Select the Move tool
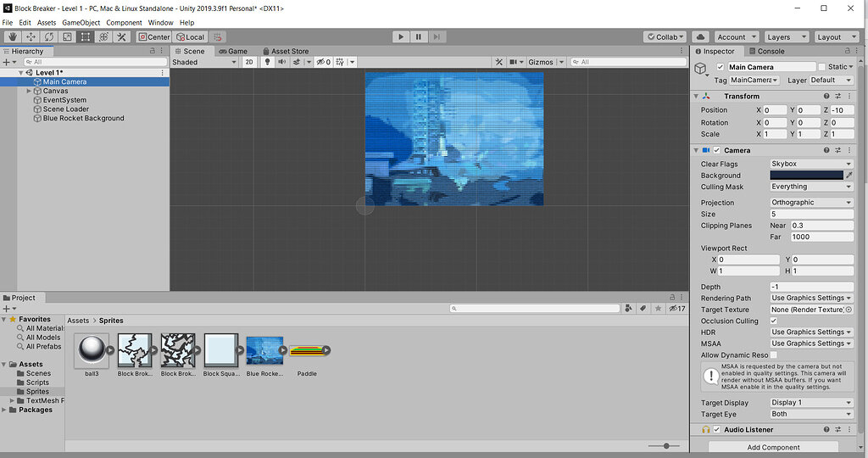868x458 pixels. [31, 36]
